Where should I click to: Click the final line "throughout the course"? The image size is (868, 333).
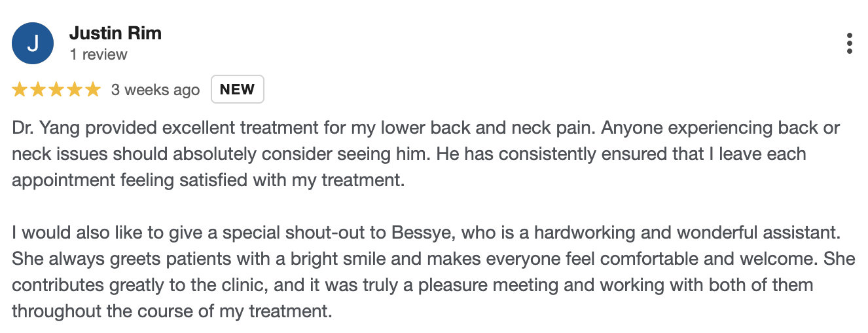click(x=172, y=311)
